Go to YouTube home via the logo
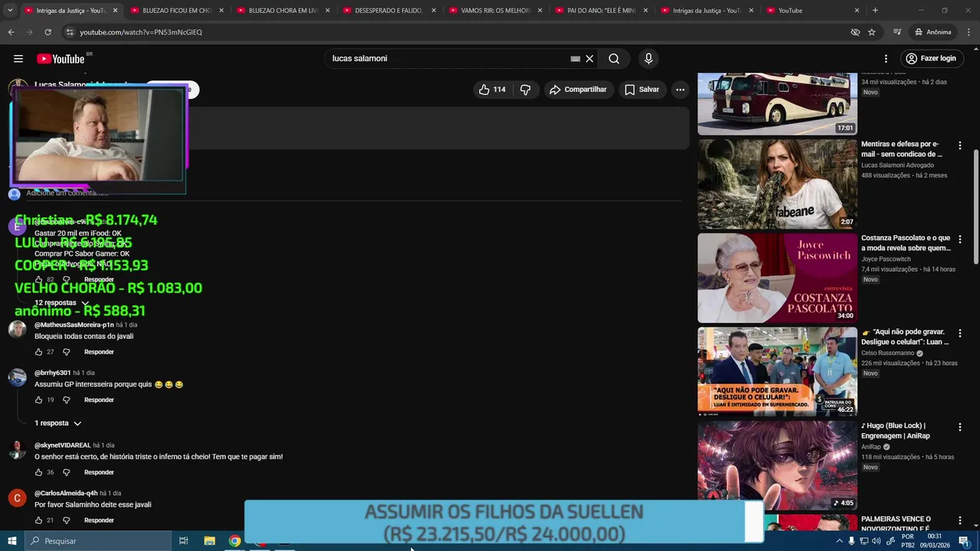The width and height of the screenshot is (980, 551). [60, 59]
